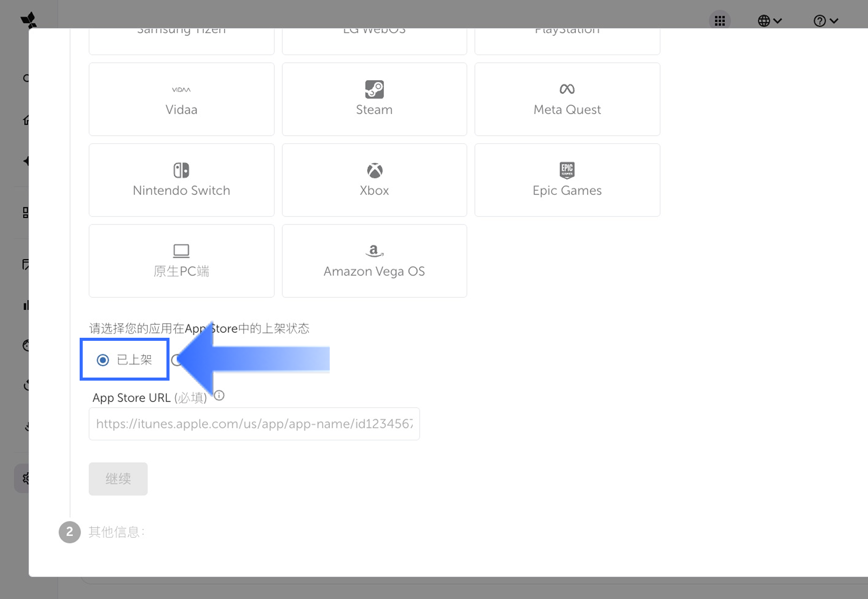This screenshot has height=599, width=868.
Task: Choose the 原生PC端 platform card
Action: tap(181, 261)
